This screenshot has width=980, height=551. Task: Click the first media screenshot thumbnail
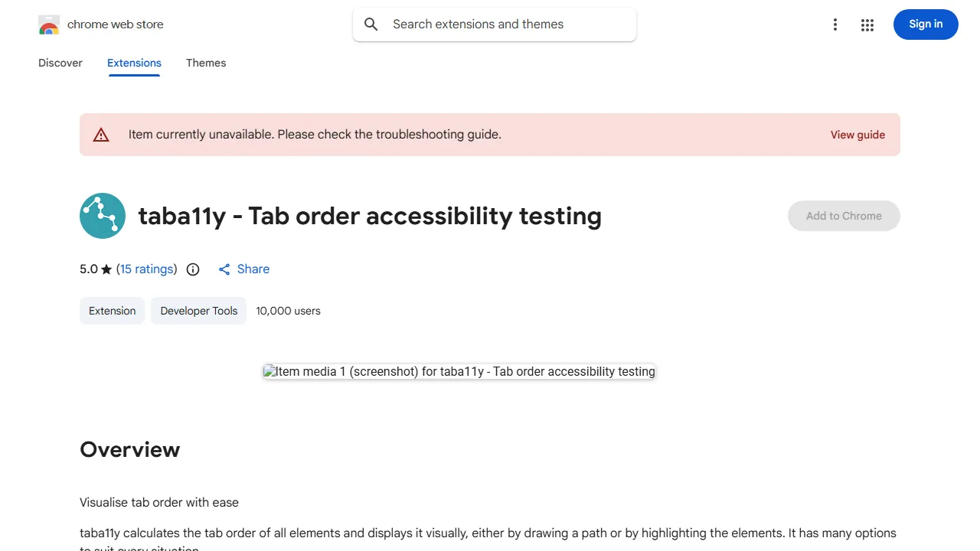[x=459, y=371]
